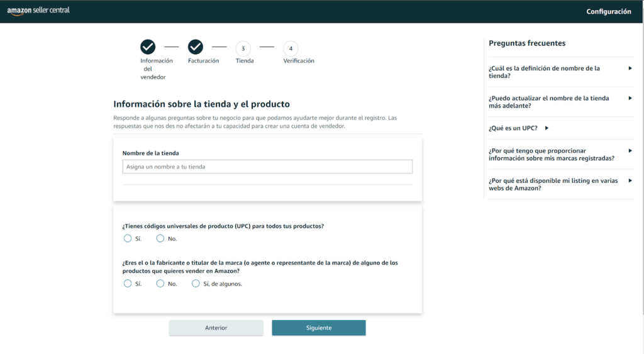Click the Siguiente button
The image size is (644, 354).
click(319, 328)
